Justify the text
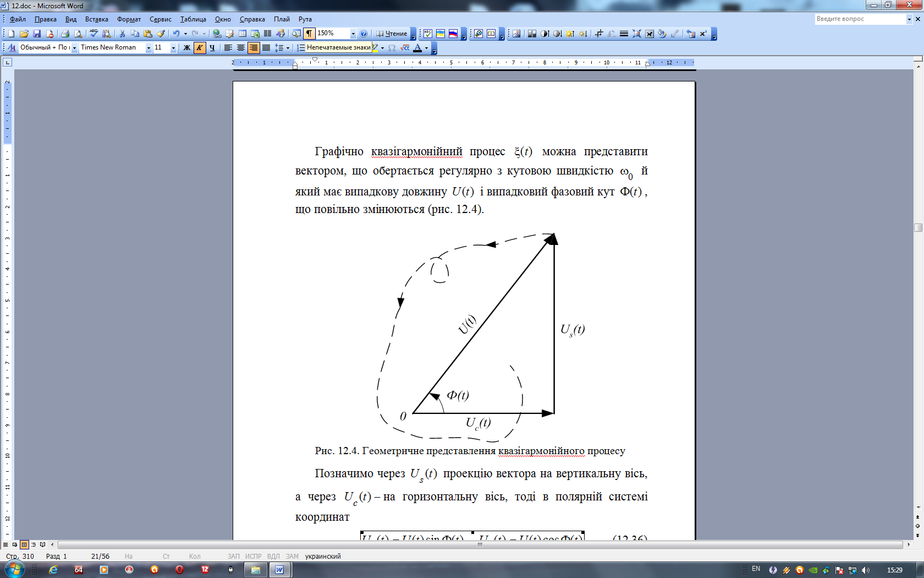Image resolution: width=924 pixels, height=578 pixels. 266,48
